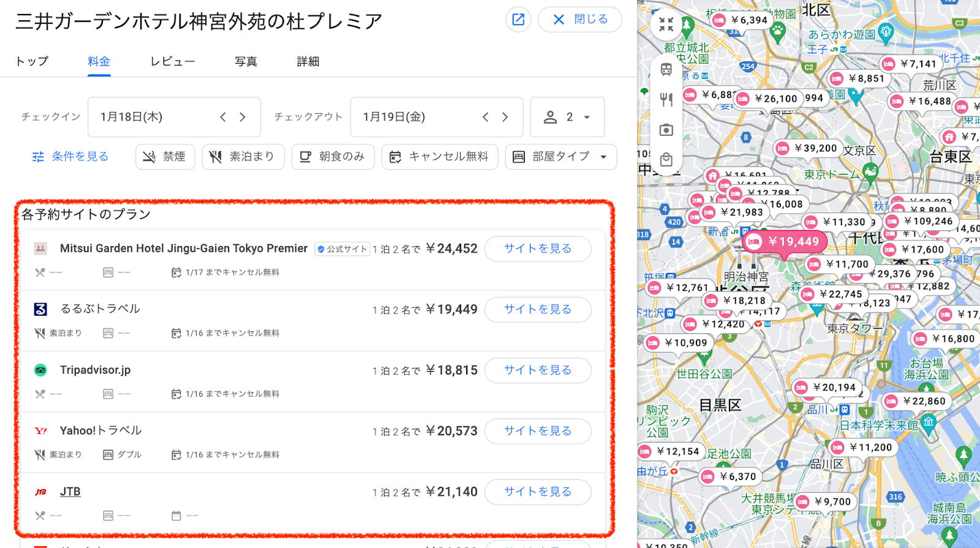The width and height of the screenshot is (980, 548).
Task: Click サイトを見る for Yahoo!トラベル
Action: point(538,431)
